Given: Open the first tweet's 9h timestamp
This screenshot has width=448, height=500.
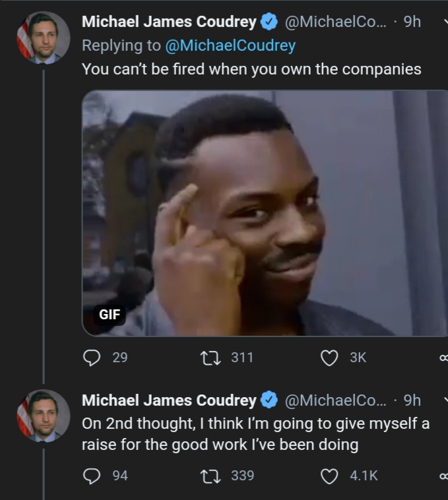Looking at the screenshot, I should [412, 22].
